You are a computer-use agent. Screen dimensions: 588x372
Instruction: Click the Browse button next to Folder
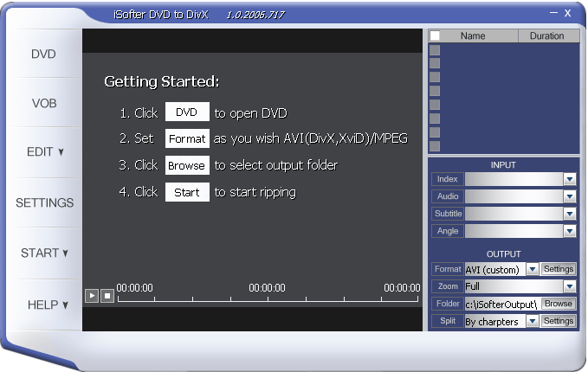pyautogui.click(x=559, y=304)
